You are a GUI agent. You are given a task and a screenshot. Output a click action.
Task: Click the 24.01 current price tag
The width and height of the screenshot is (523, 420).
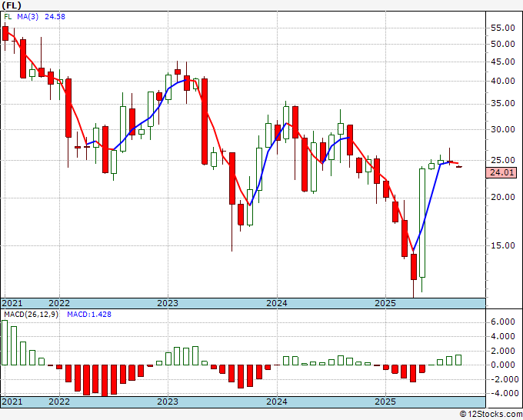(x=501, y=172)
